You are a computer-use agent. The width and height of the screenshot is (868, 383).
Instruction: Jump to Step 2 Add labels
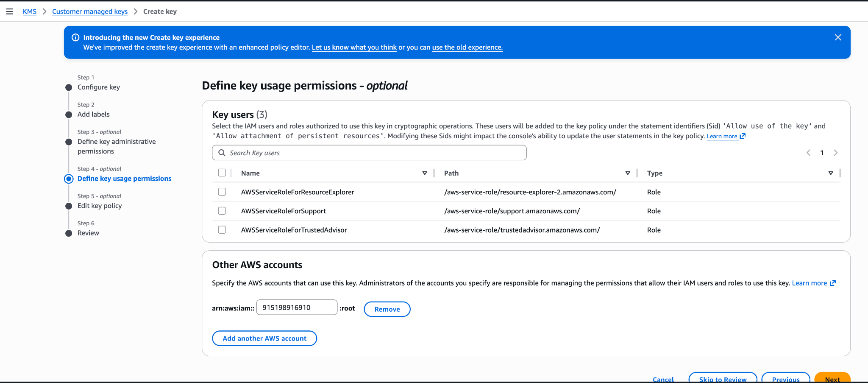pyautogui.click(x=94, y=114)
